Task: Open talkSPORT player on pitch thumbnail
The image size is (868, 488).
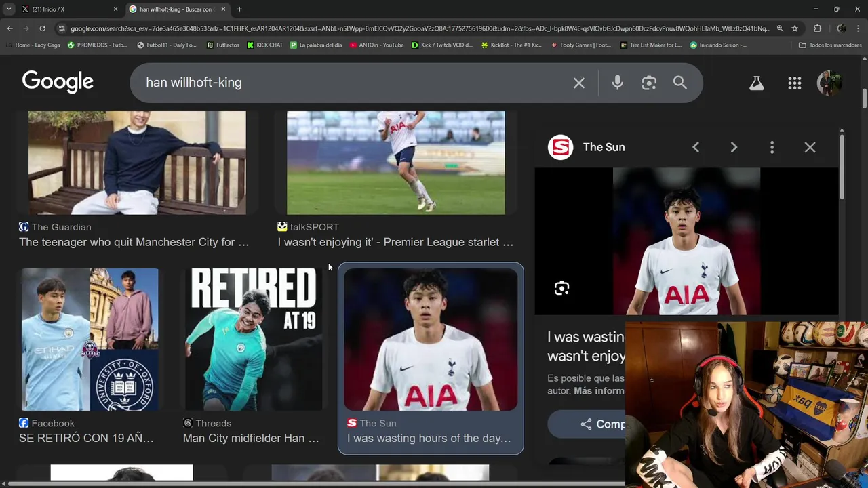Action: (x=395, y=163)
